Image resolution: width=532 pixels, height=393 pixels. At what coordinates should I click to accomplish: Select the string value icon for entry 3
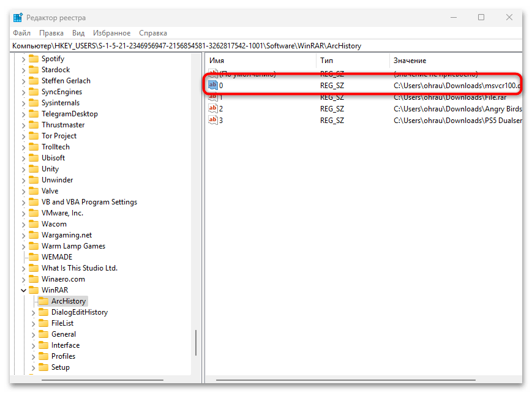click(x=212, y=120)
